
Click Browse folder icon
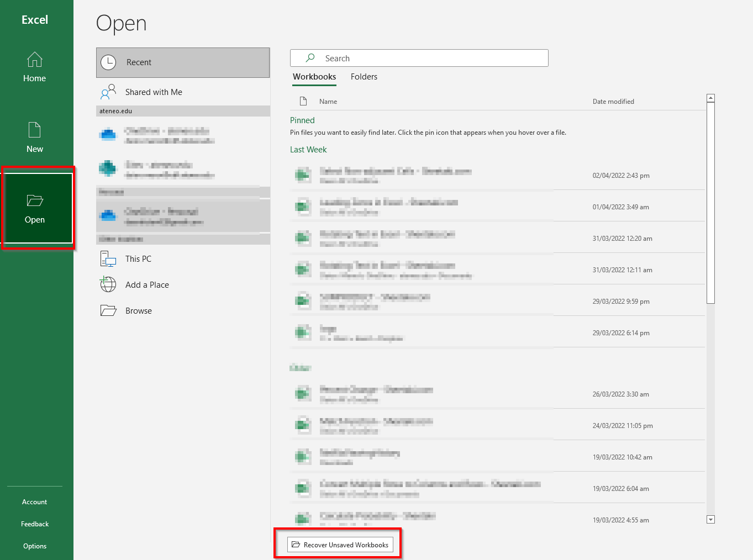[108, 310]
